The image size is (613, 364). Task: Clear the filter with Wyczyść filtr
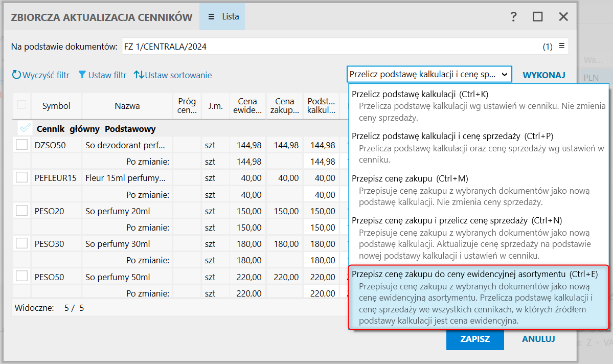pyautogui.click(x=41, y=75)
